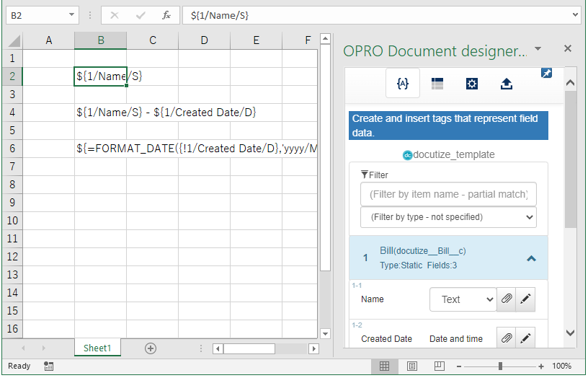The image size is (588, 378).
Task: Open the table layout tool in designer
Action: (437, 84)
